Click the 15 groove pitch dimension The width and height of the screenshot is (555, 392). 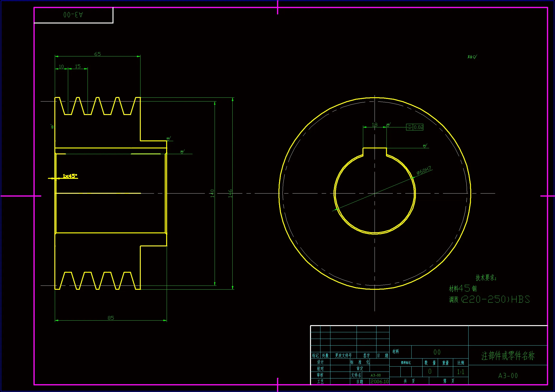78,66
